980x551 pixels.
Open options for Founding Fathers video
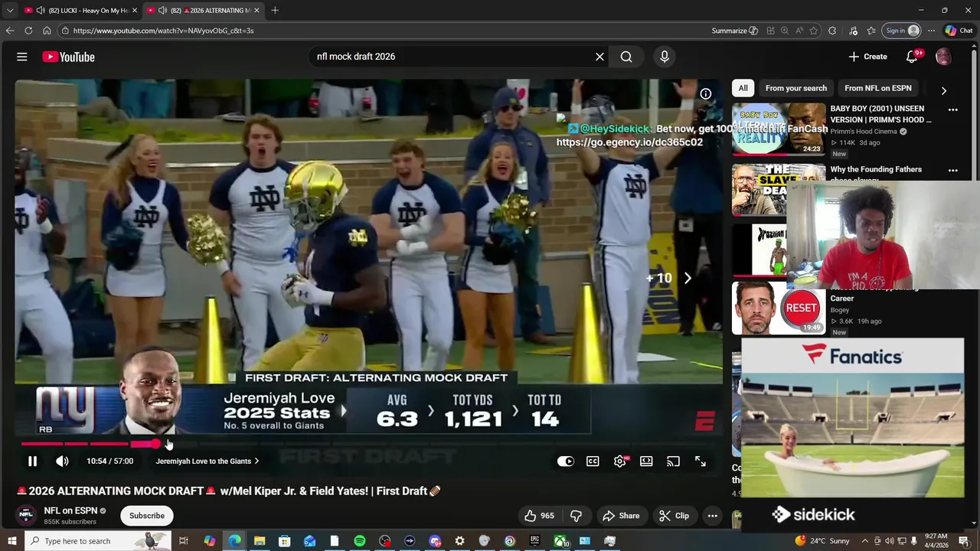(953, 170)
